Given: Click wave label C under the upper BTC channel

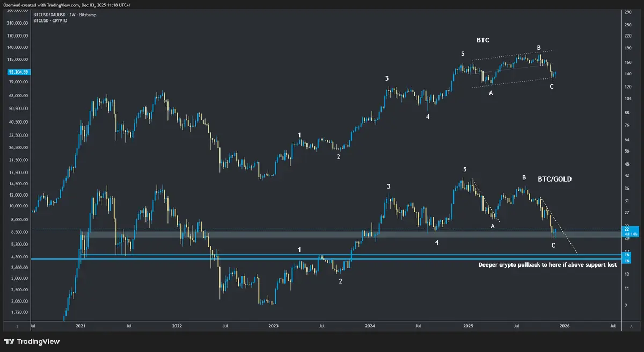Looking at the screenshot, I should pos(552,86).
